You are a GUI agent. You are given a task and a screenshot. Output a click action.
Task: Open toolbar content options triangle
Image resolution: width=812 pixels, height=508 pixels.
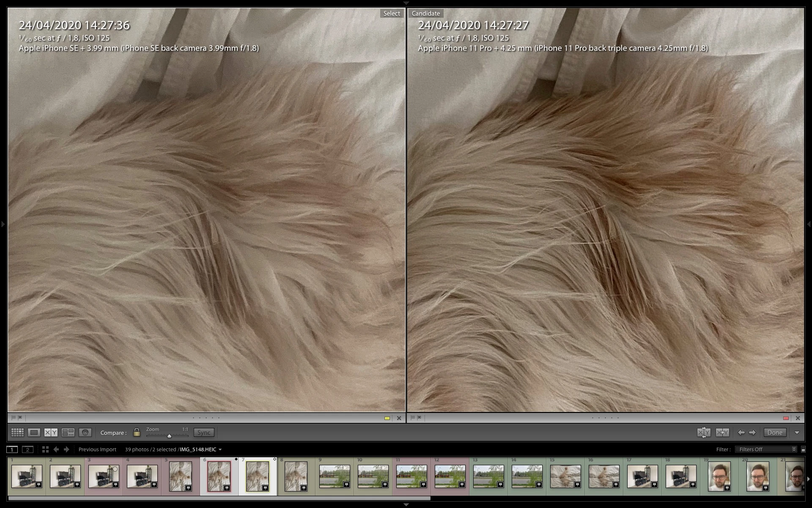[797, 432]
